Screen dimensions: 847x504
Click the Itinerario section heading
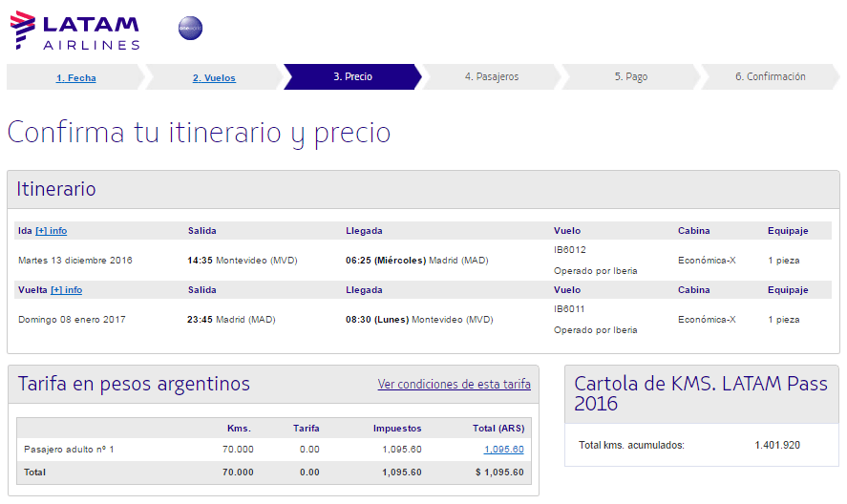(x=56, y=189)
